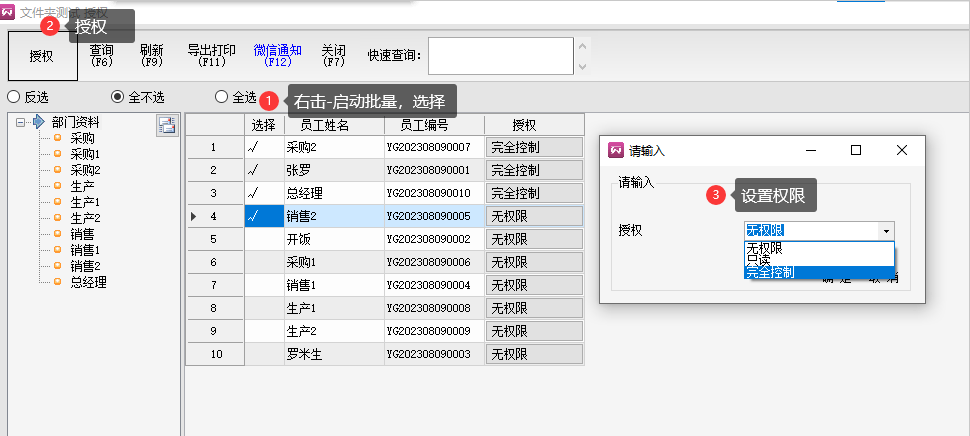The width and height of the screenshot is (970, 436).
Task: Collapse the 部门资料 tree node
Action: (21, 123)
